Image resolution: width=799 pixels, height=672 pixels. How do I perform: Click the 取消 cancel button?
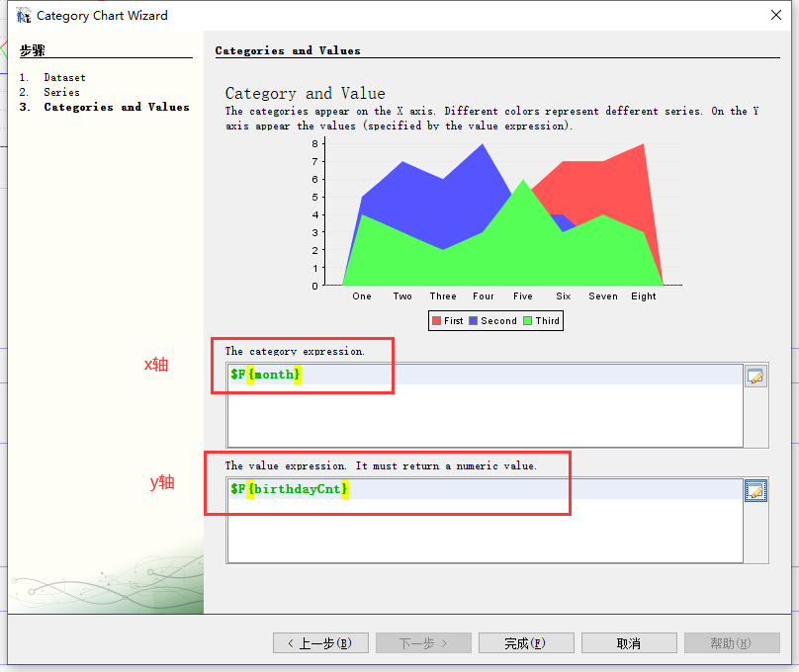[x=629, y=643]
